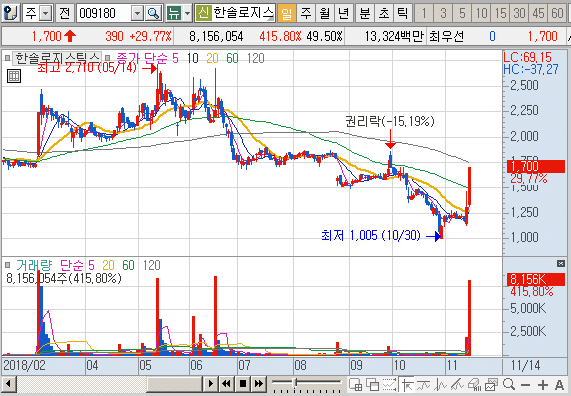The height and width of the screenshot is (396, 571).
Task: Click the 거래량 volume indicator label
Action: (34, 265)
